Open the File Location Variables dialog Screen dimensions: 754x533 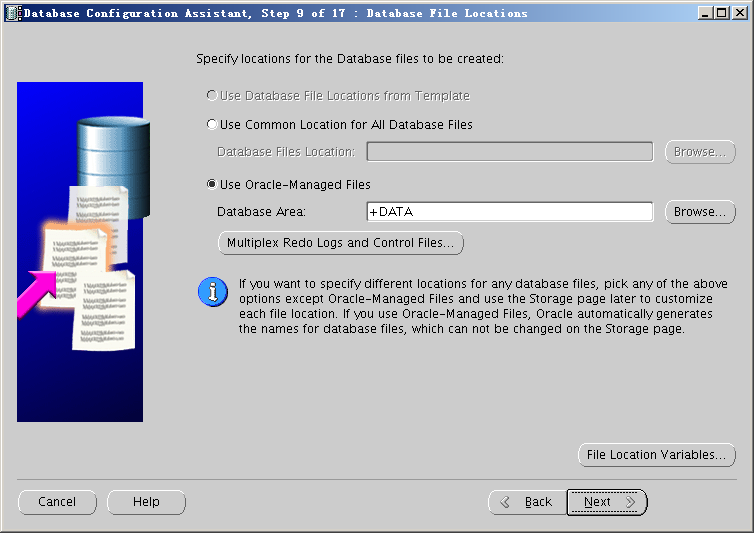point(656,455)
